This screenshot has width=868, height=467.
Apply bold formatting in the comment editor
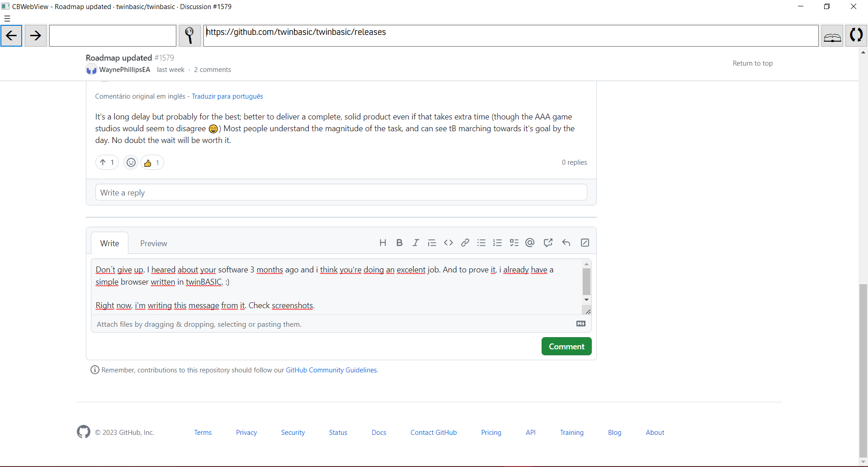pos(399,243)
